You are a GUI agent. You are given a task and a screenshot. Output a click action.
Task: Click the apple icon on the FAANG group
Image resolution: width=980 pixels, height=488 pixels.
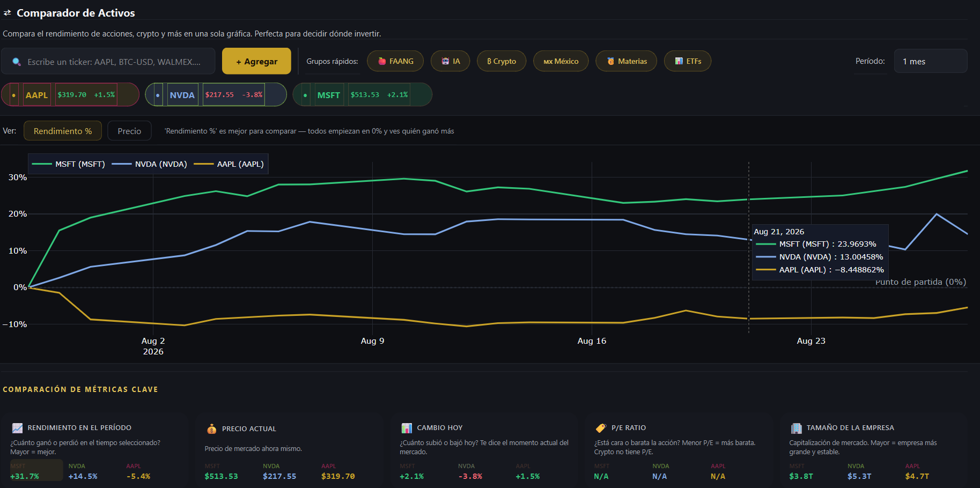(x=382, y=61)
